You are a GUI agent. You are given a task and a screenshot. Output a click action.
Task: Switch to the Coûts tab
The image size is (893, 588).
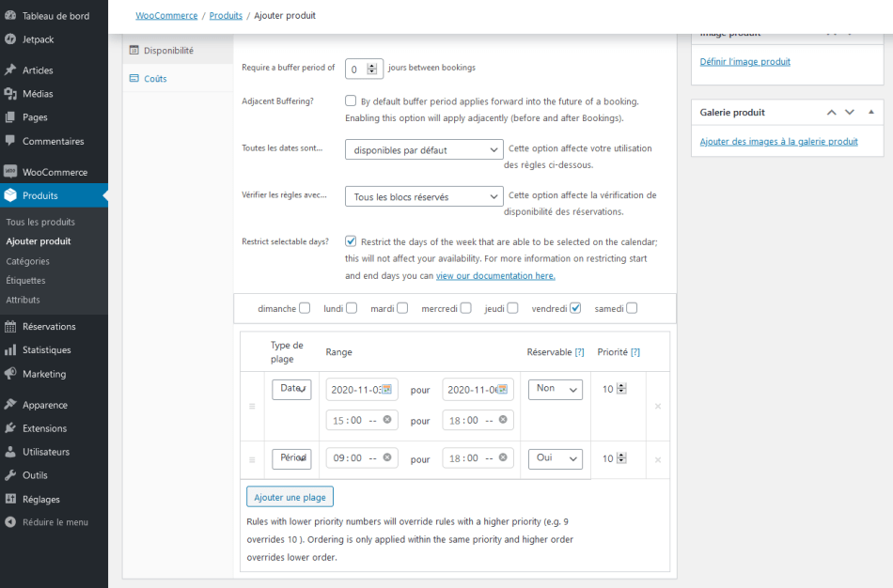155,79
